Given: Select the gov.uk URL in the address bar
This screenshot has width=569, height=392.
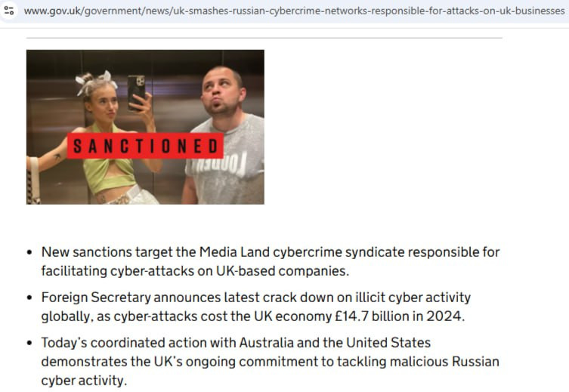Looking at the screenshot, I should tap(294, 11).
